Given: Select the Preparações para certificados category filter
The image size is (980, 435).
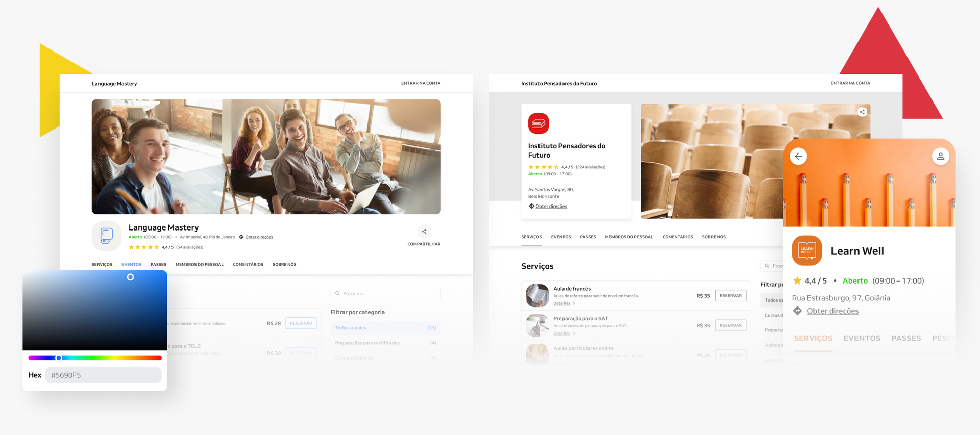Looking at the screenshot, I should pos(385,343).
